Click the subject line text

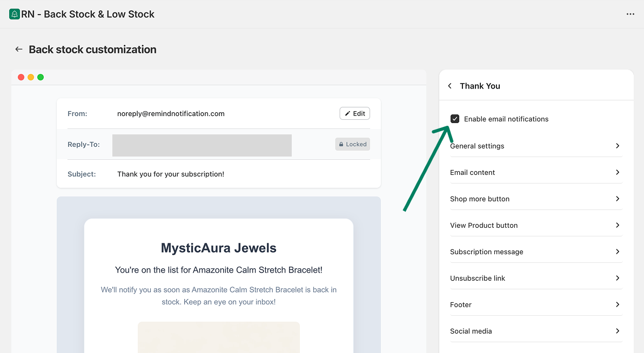tap(170, 174)
